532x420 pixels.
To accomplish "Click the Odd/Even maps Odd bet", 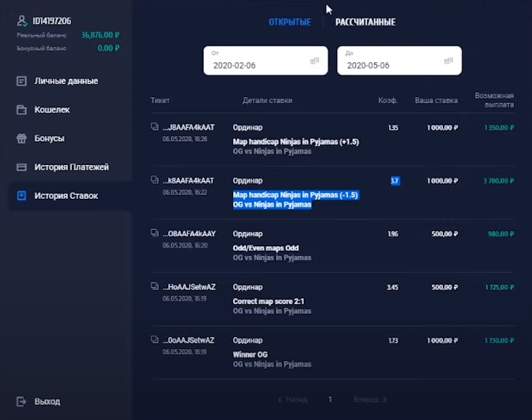I will click(266, 248).
